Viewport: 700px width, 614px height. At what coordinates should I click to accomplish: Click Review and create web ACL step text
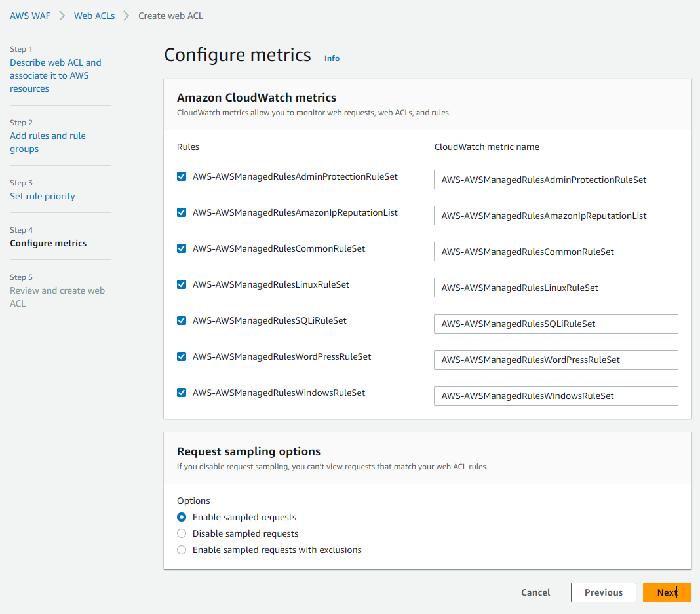57,297
